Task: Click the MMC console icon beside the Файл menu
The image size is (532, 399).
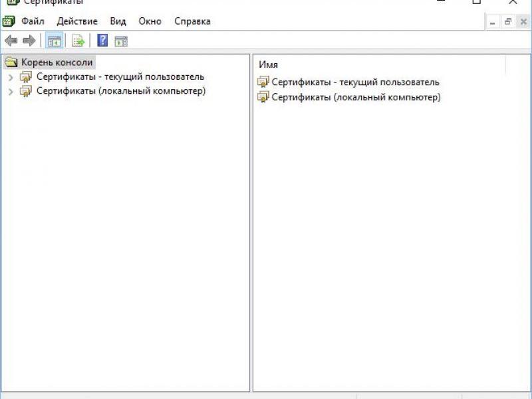Action: tap(9, 21)
